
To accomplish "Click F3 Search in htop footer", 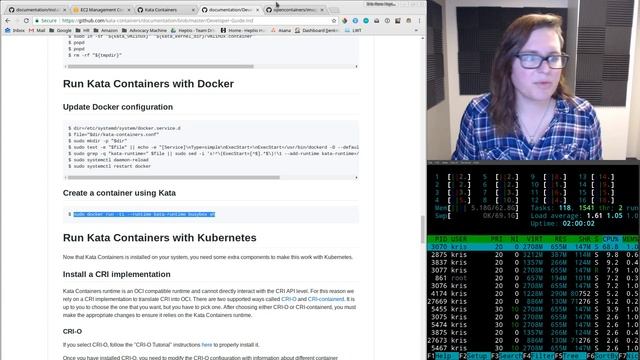I will [507, 356].
